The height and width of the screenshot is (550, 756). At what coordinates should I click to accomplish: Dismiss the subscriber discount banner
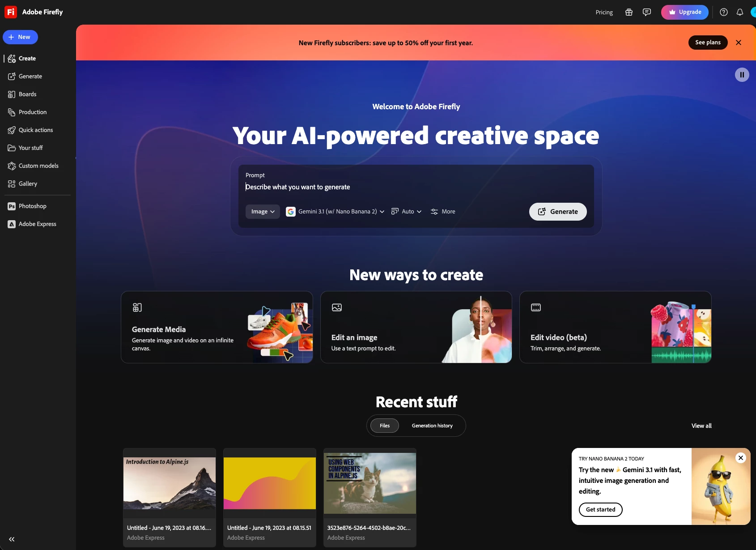739,43
